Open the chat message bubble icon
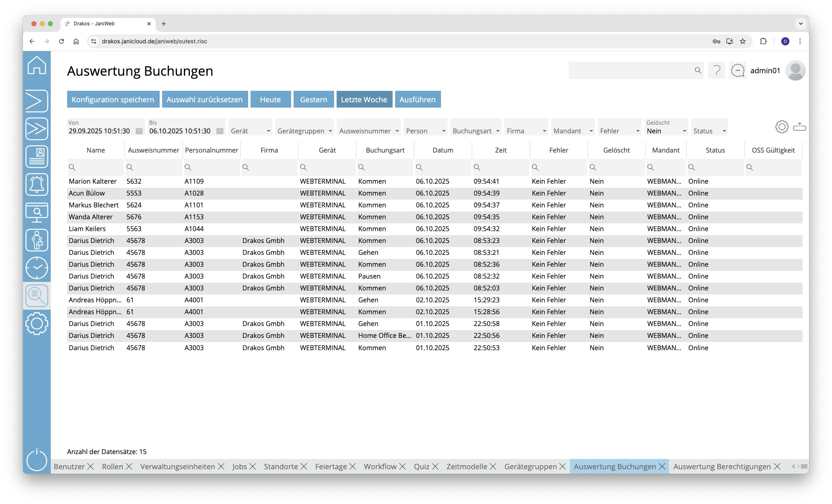Viewport: 832px width, 504px height. point(738,71)
